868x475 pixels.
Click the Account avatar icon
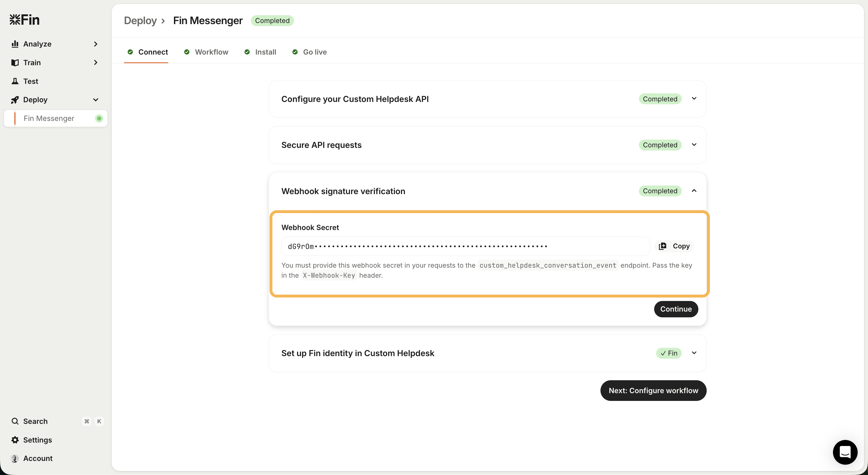click(15, 458)
